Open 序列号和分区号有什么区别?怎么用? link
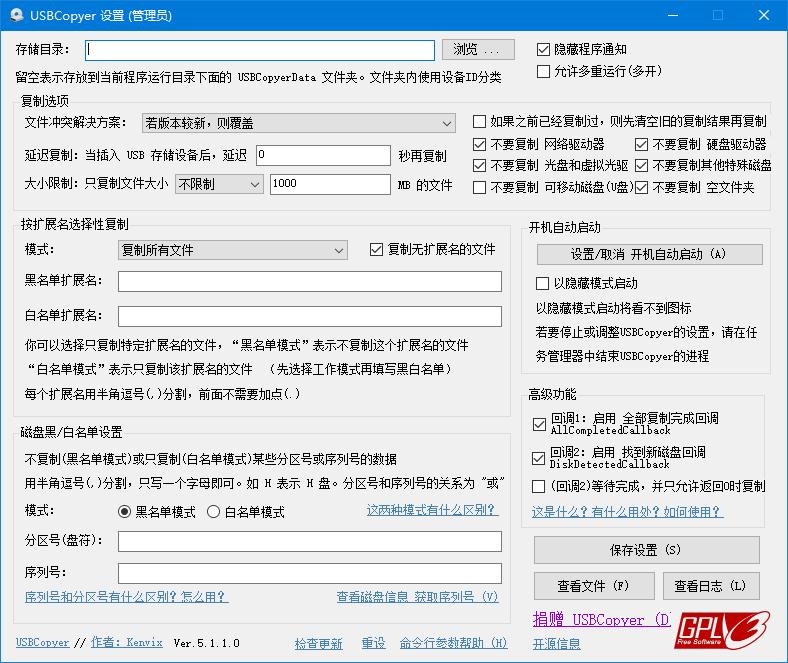Viewport: 788px width, 663px height. click(x=127, y=597)
